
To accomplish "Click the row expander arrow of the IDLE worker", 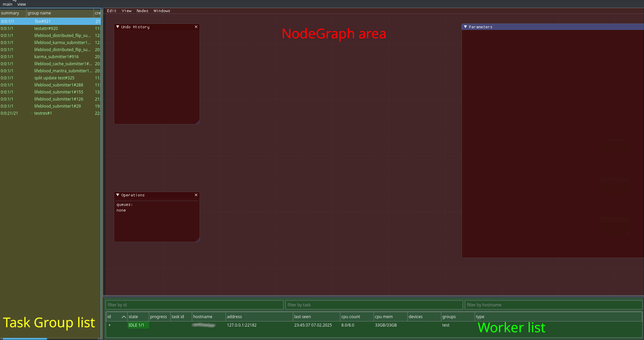I will [109, 325].
